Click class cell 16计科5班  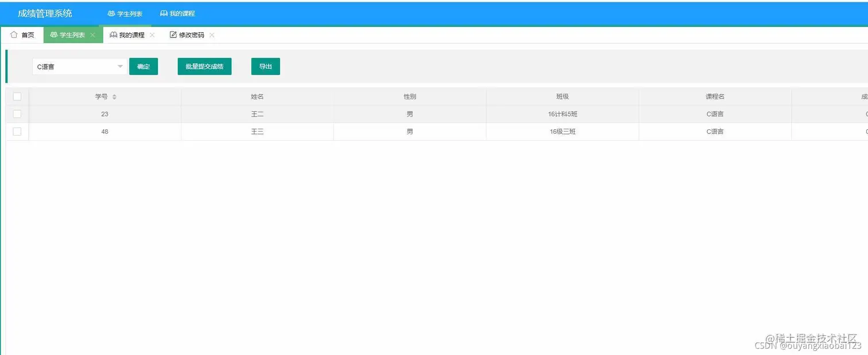(x=563, y=114)
